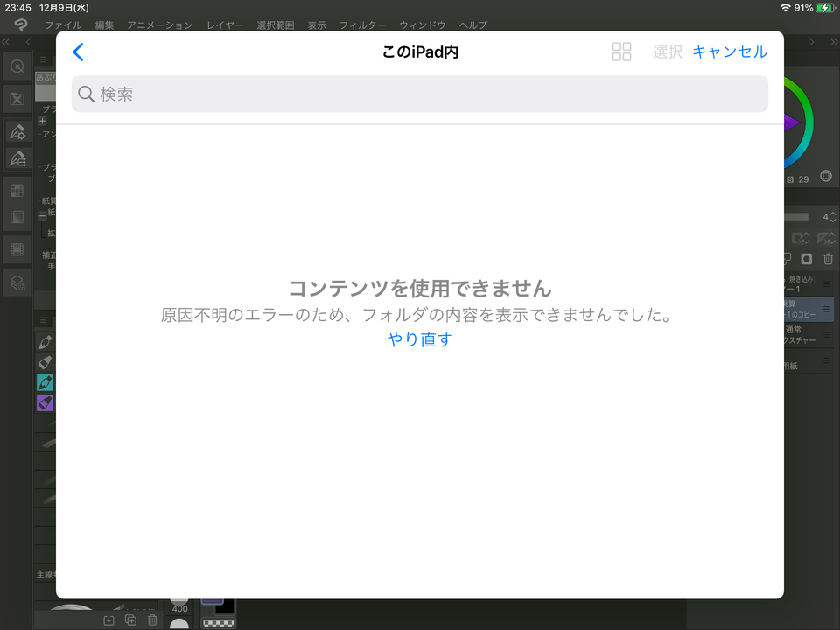Select the cyan highlighted pen sub tool

click(x=45, y=382)
